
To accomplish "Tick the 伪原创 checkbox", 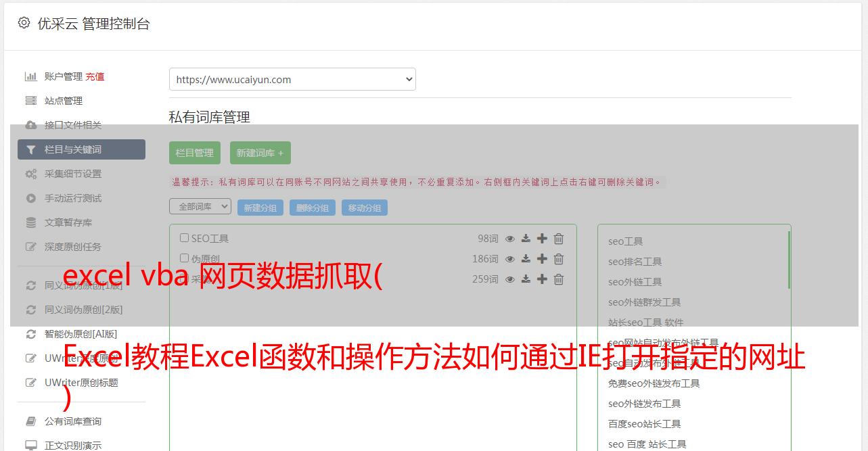I will [x=184, y=258].
